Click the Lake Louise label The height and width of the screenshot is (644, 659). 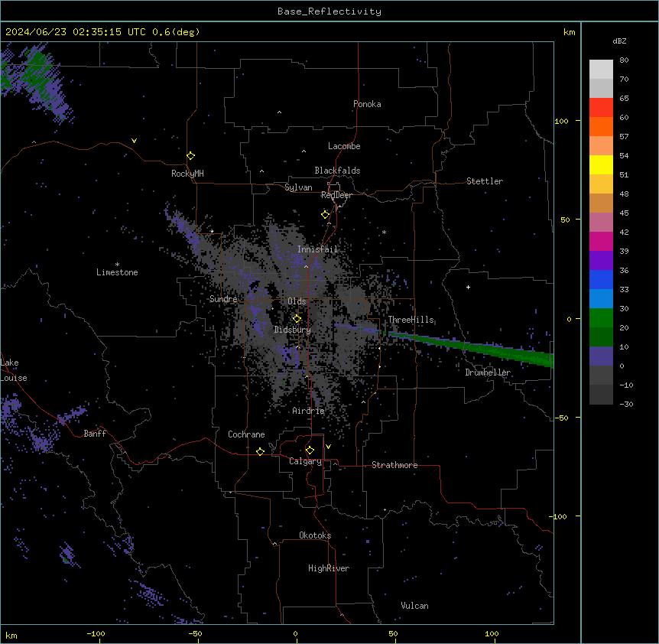pos(14,370)
